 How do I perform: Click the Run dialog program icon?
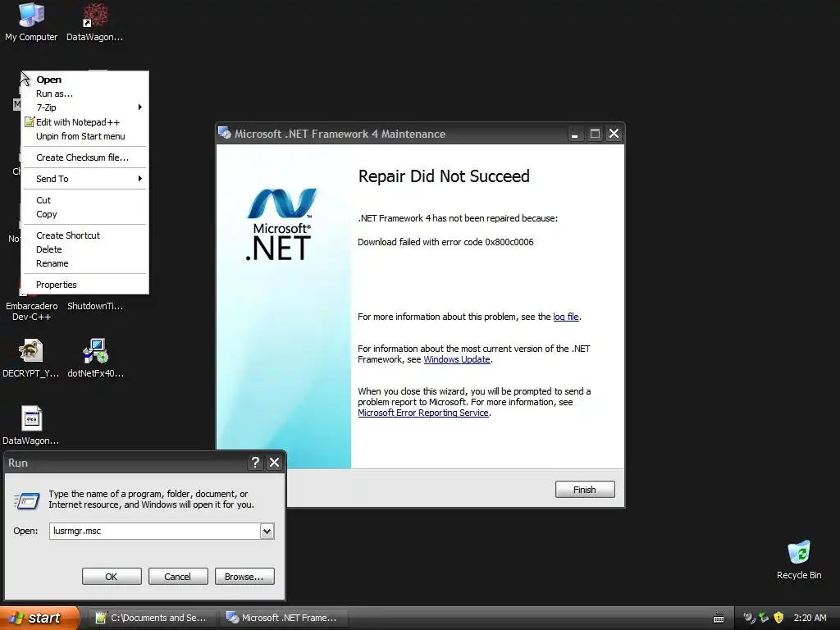click(x=27, y=500)
